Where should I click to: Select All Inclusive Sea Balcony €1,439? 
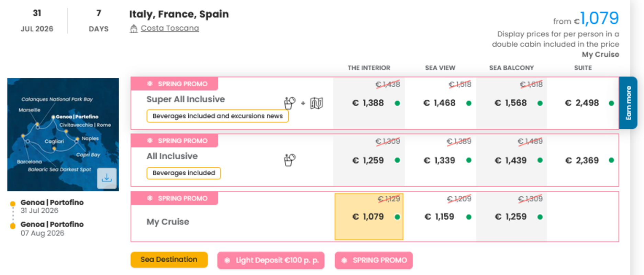coord(511,160)
